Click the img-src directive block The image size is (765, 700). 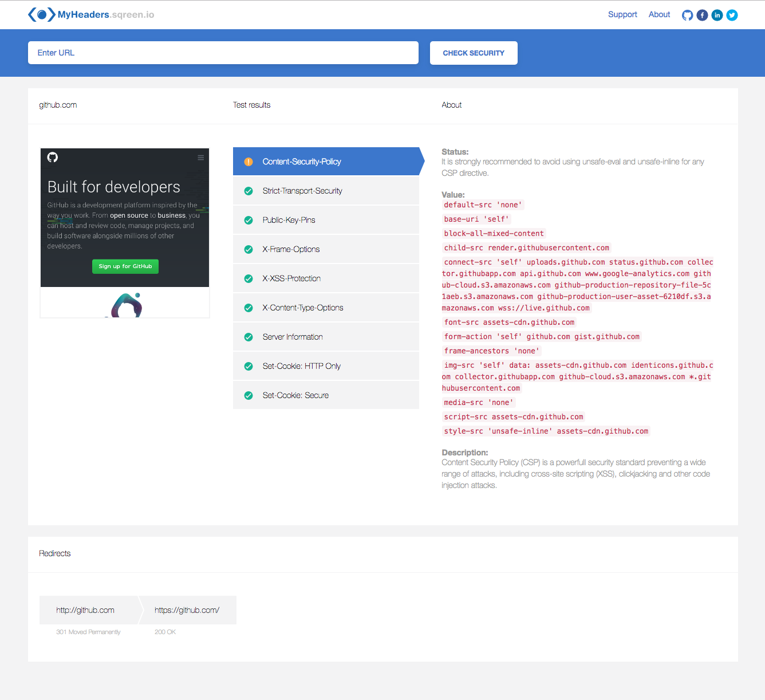point(577,377)
